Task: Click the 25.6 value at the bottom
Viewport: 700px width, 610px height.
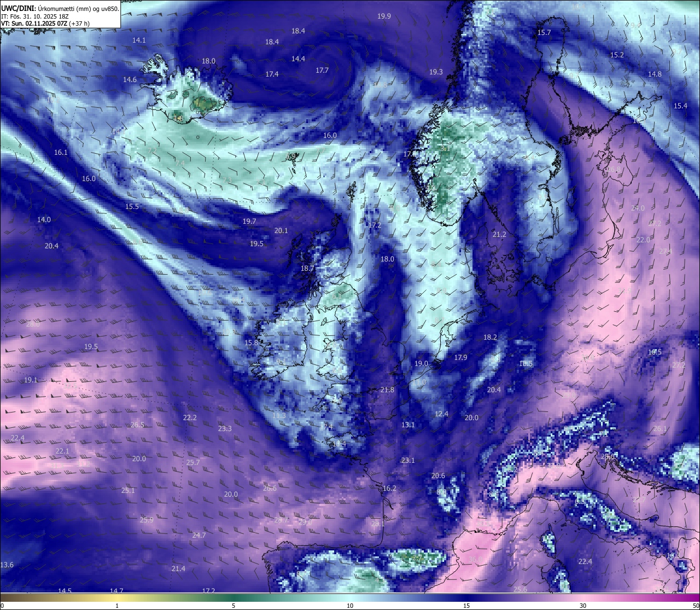Action: 520,590
